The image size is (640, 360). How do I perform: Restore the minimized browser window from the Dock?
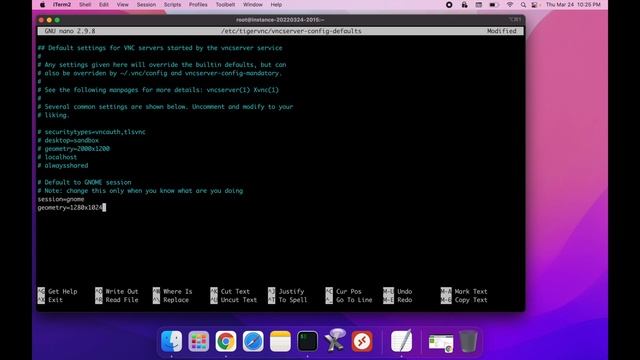[x=441, y=343]
